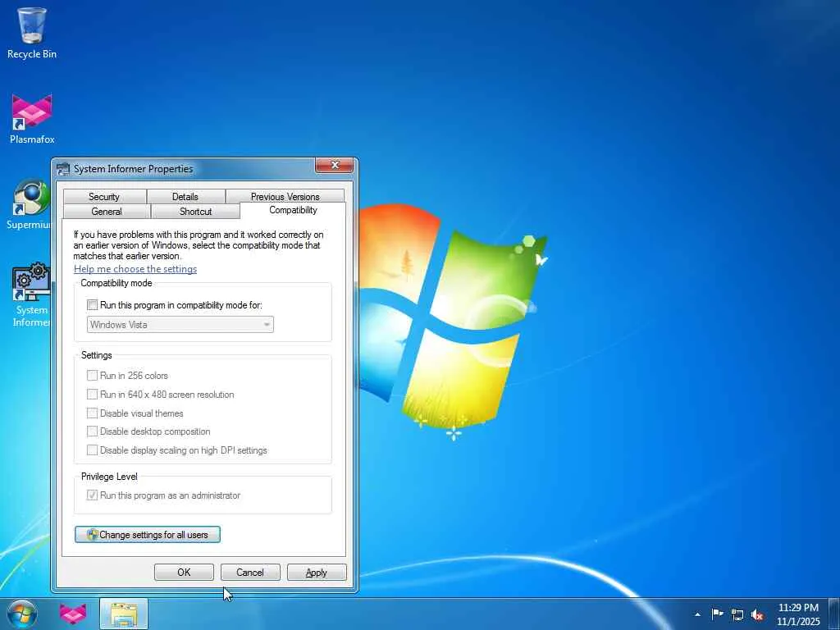Viewport: 840px width, 630px height.
Task: Show hidden tray icons arrow
Action: pos(697,614)
